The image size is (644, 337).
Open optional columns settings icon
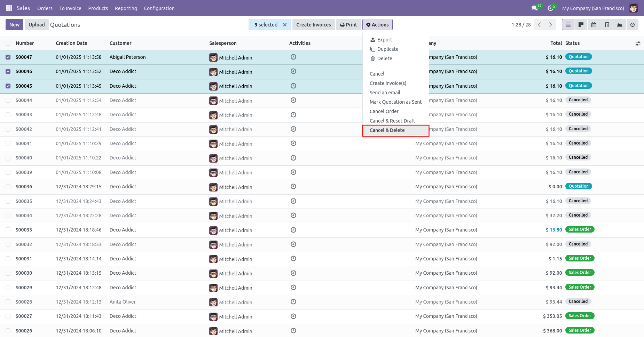638,44
